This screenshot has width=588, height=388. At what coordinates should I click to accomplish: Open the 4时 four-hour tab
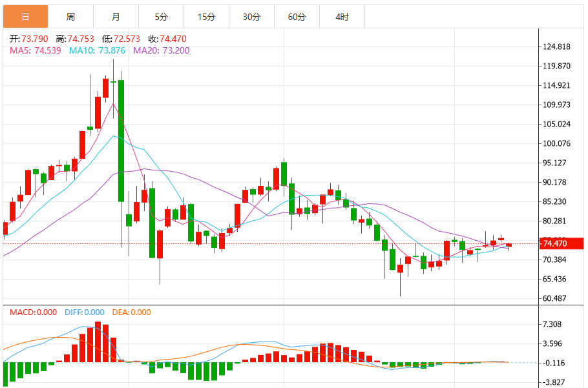(342, 17)
